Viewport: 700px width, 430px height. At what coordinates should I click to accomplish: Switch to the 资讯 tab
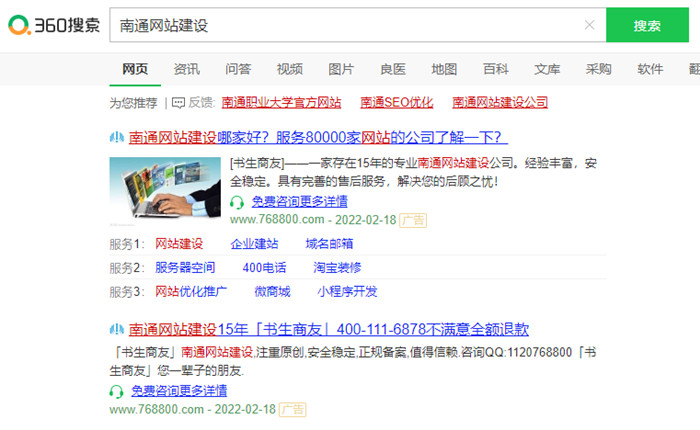[x=187, y=69]
